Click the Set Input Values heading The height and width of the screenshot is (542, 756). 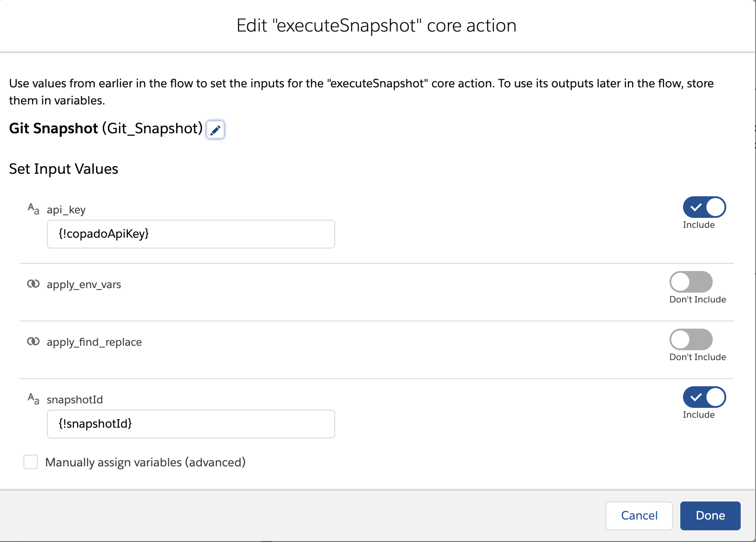pyautogui.click(x=64, y=169)
